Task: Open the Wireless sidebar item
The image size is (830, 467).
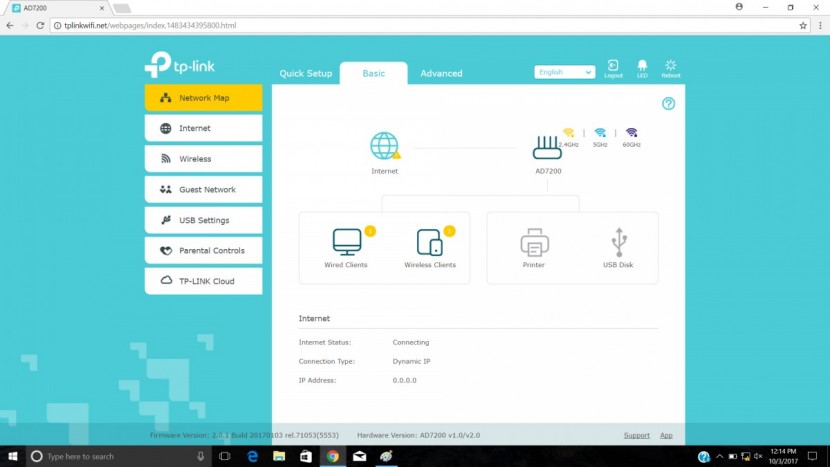Action: (x=203, y=159)
